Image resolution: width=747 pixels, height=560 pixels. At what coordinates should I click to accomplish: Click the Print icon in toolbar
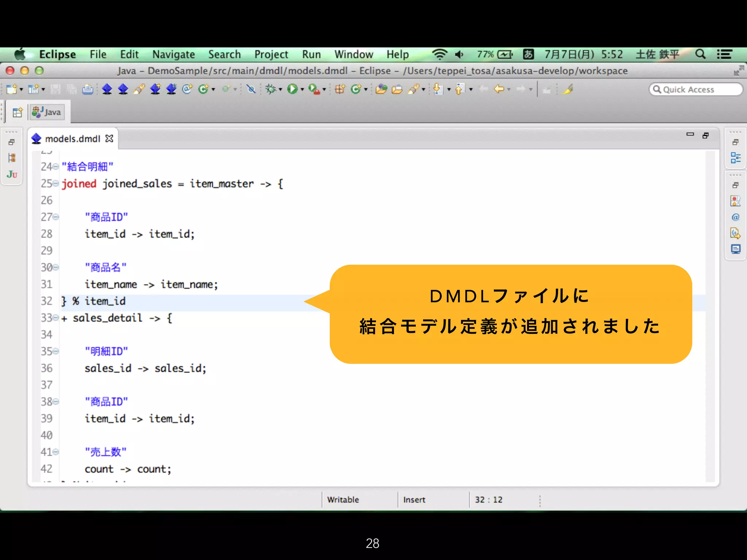pos(88,89)
